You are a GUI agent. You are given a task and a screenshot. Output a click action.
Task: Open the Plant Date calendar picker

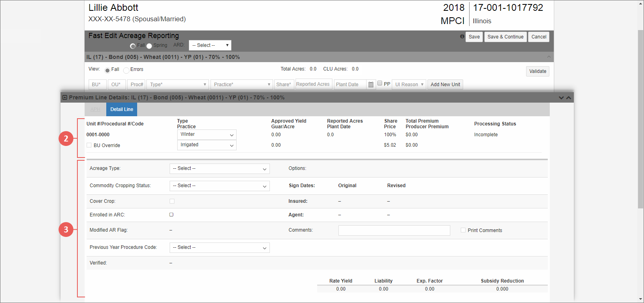click(371, 85)
